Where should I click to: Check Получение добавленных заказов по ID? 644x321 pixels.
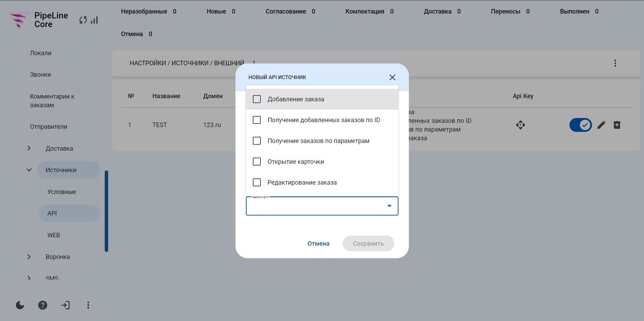[x=257, y=120]
